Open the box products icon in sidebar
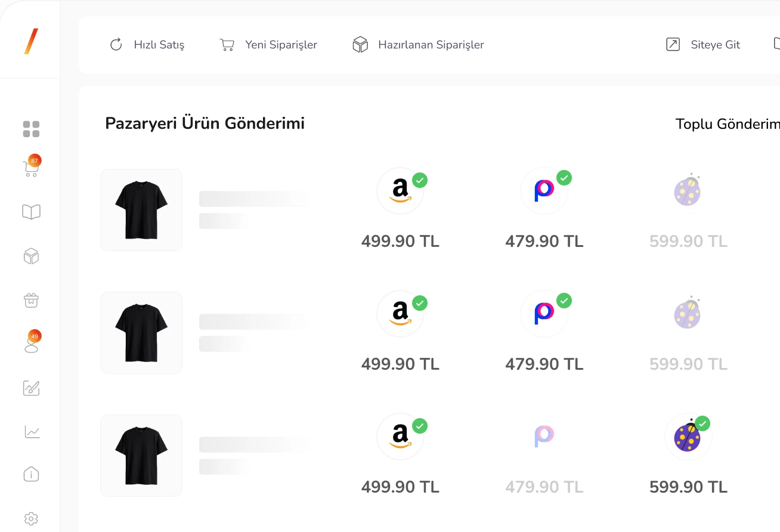This screenshot has width=780, height=532. click(x=31, y=256)
